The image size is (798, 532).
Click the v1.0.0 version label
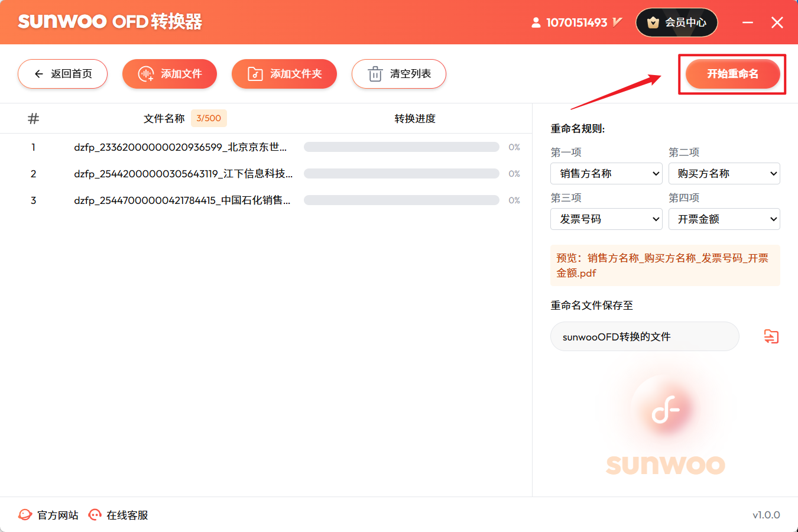766,515
